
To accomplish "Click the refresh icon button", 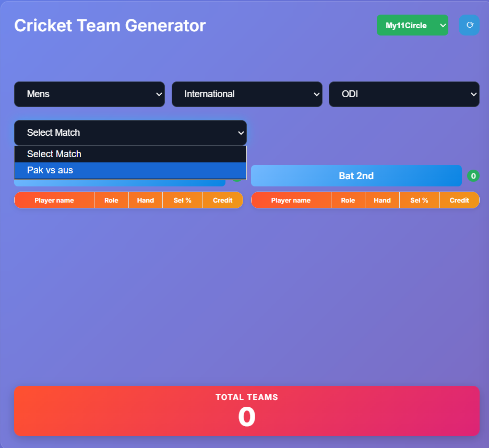I will tap(469, 25).
